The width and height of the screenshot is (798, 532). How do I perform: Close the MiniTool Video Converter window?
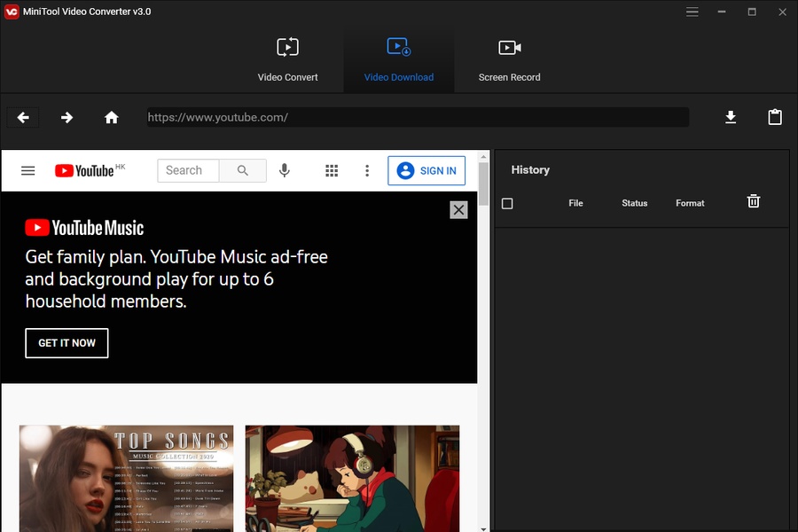(782, 12)
